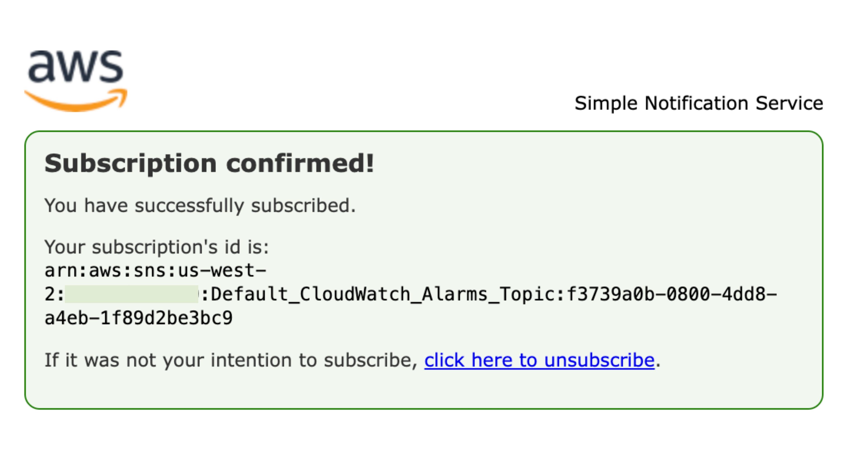Image resolution: width=868 pixels, height=456 pixels.
Task: Click the word "Service" in the header
Action: point(789,103)
